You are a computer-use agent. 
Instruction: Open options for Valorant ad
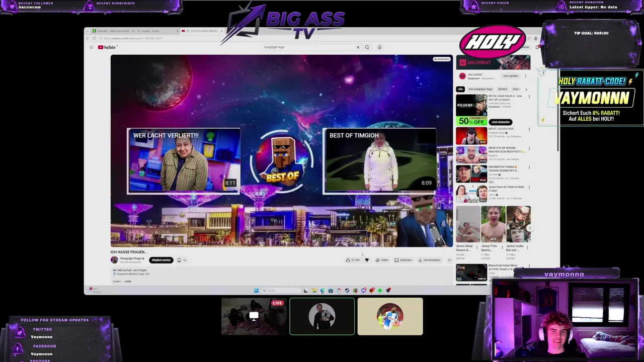526,76
